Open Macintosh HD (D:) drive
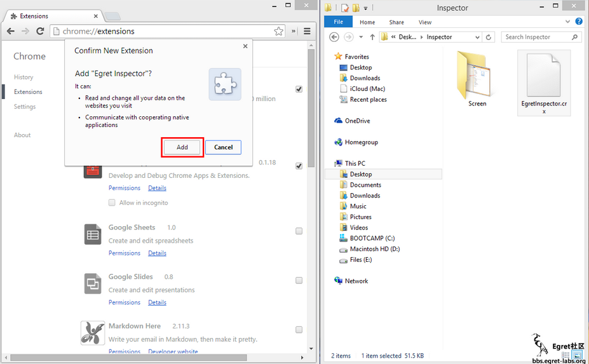This screenshot has height=364, width=589. [370, 249]
